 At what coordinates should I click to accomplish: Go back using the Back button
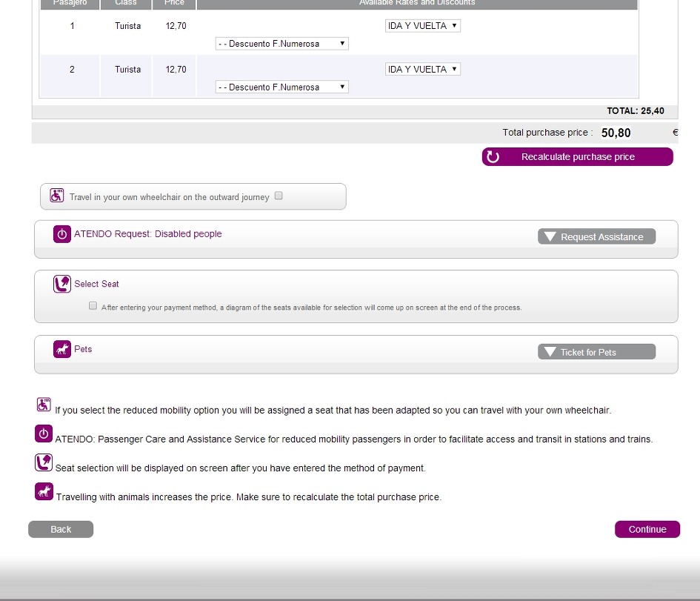(61, 529)
